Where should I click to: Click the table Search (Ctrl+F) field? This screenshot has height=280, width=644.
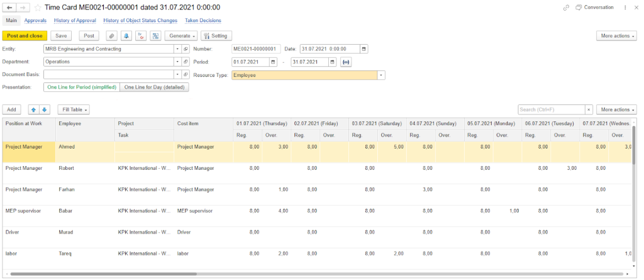click(x=551, y=109)
